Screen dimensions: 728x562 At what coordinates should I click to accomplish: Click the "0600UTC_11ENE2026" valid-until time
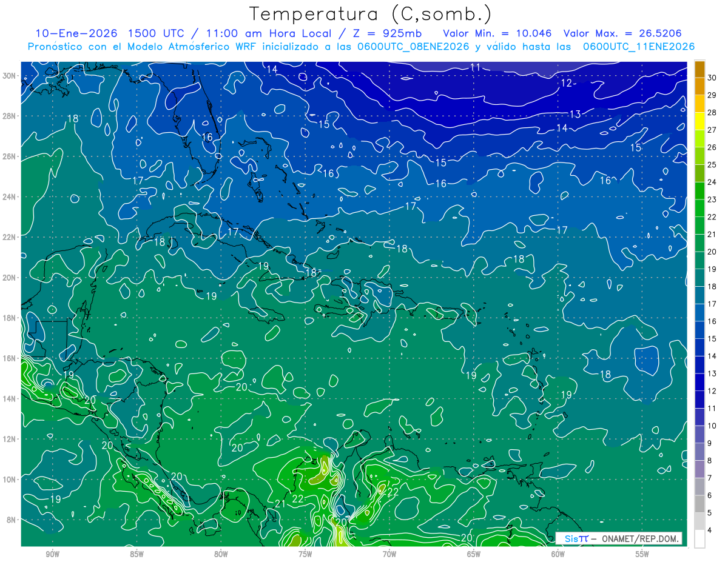coord(639,47)
